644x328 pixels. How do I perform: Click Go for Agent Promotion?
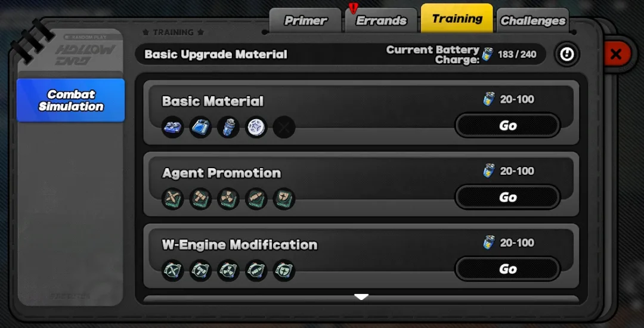click(507, 197)
